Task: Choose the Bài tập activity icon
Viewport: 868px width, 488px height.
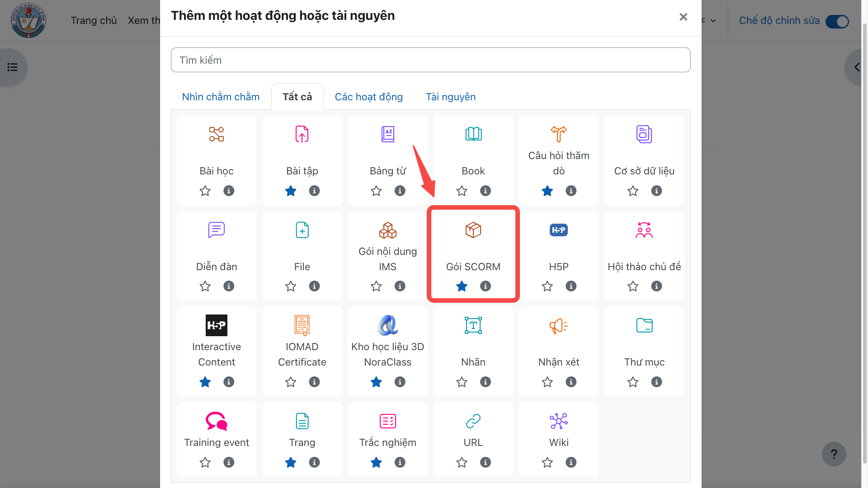Action: pyautogui.click(x=302, y=134)
